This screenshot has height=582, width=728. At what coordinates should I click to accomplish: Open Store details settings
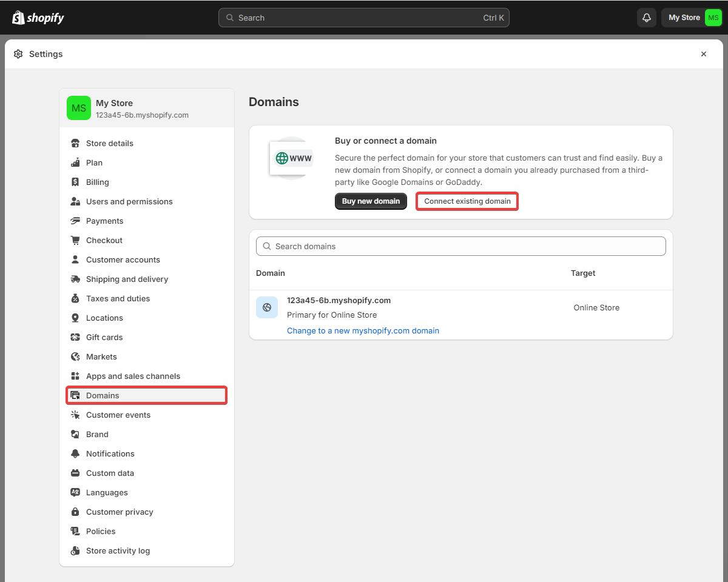point(110,143)
